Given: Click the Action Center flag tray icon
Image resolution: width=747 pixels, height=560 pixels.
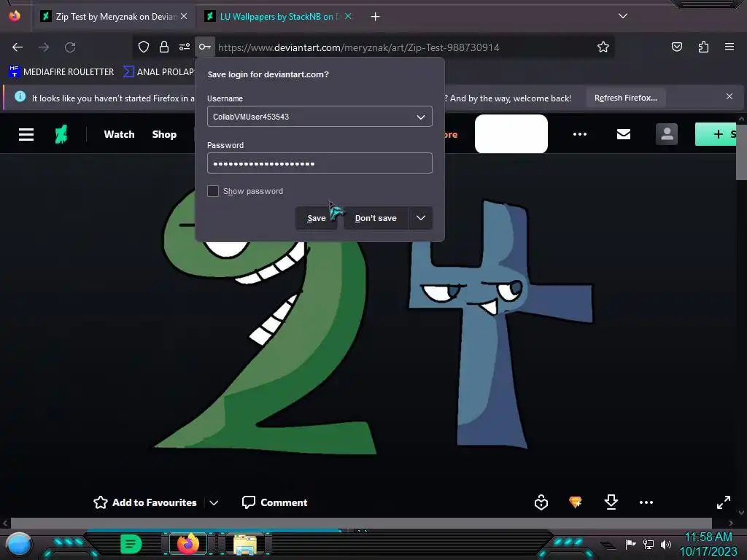Looking at the screenshot, I should click(631, 544).
